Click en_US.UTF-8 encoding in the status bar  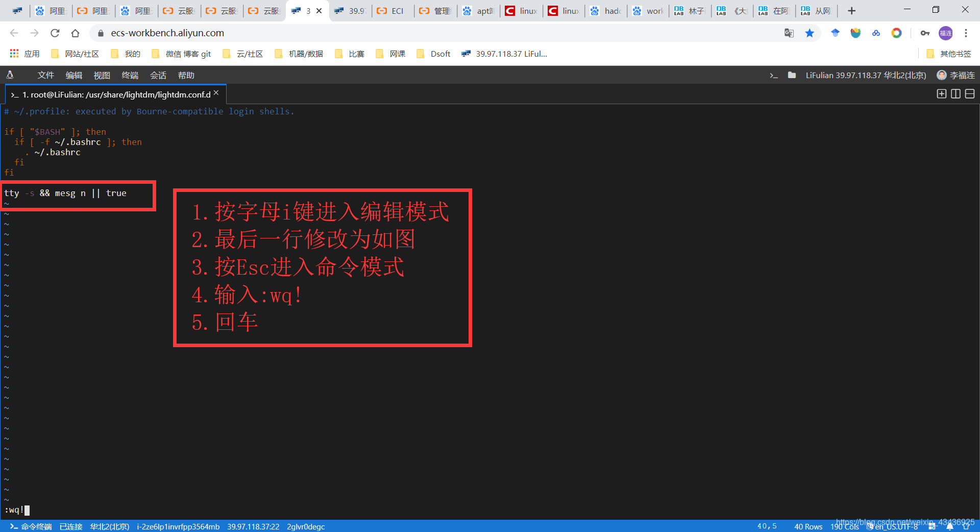894,526
